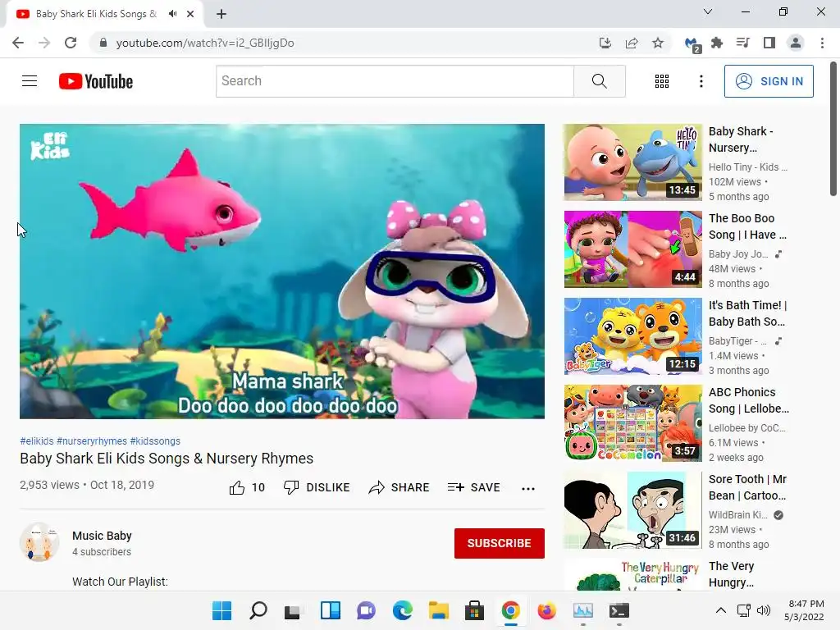Open a new browser tab
The height and width of the screenshot is (630, 840).
(x=221, y=14)
